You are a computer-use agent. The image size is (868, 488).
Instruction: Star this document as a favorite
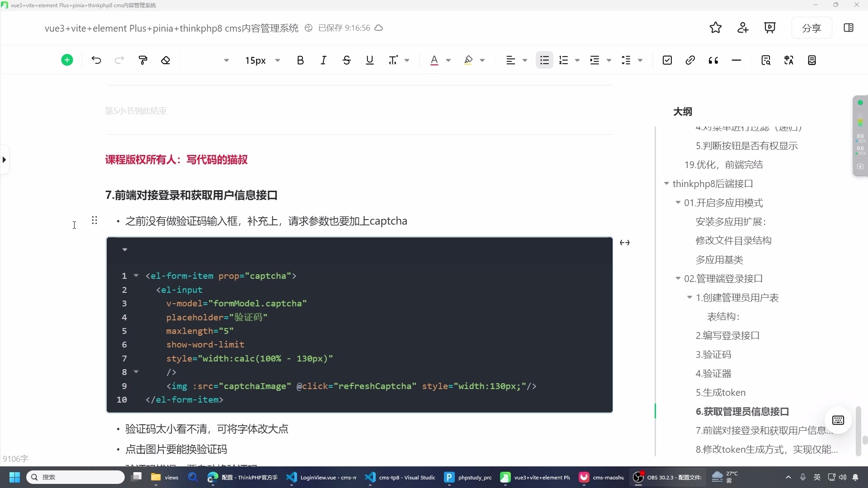point(716,28)
